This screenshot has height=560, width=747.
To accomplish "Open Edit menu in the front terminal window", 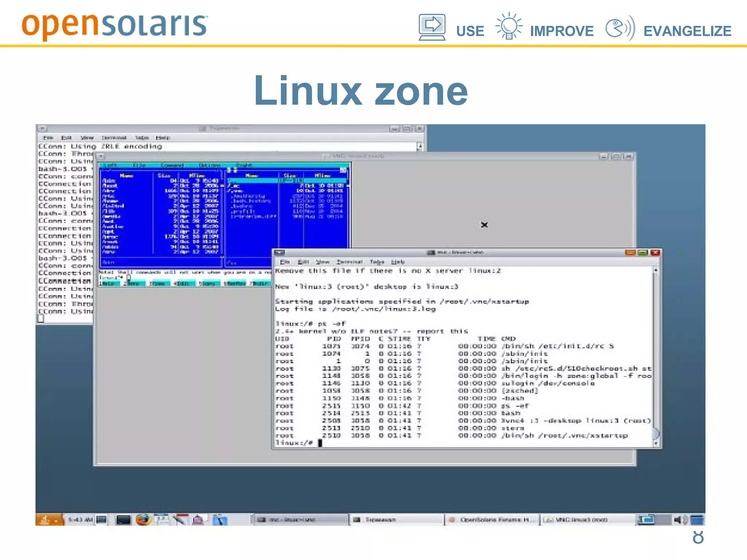I will pyautogui.click(x=303, y=262).
